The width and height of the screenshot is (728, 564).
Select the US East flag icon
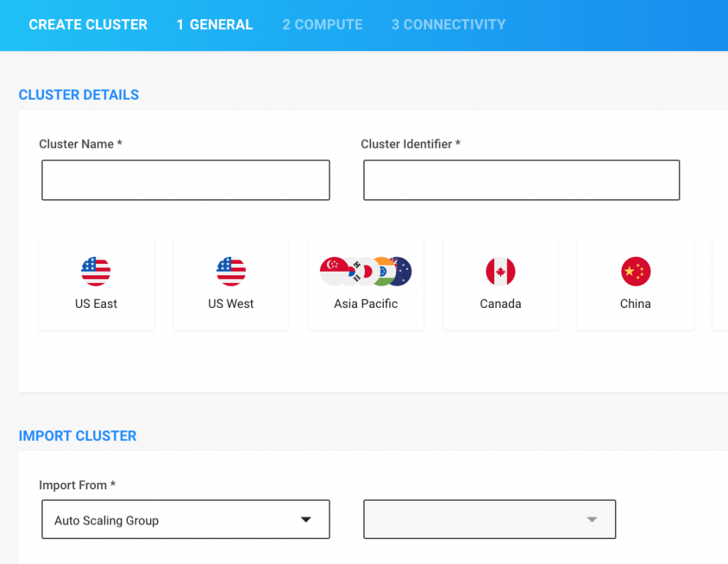click(96, 272)
